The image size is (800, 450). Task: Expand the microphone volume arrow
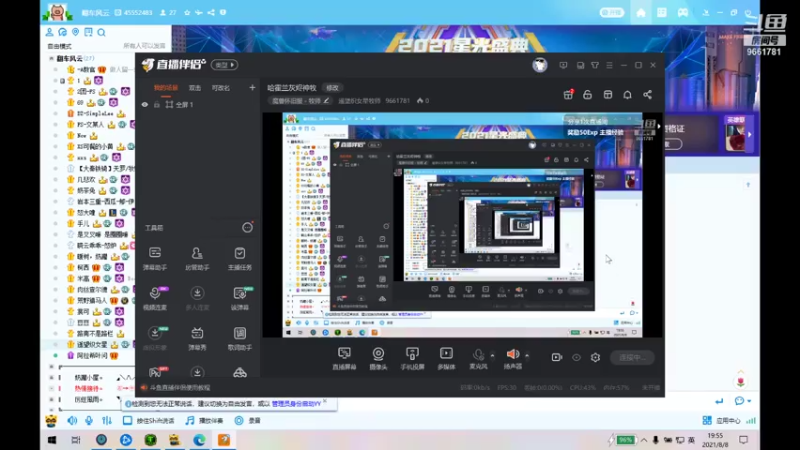(492, 355)
